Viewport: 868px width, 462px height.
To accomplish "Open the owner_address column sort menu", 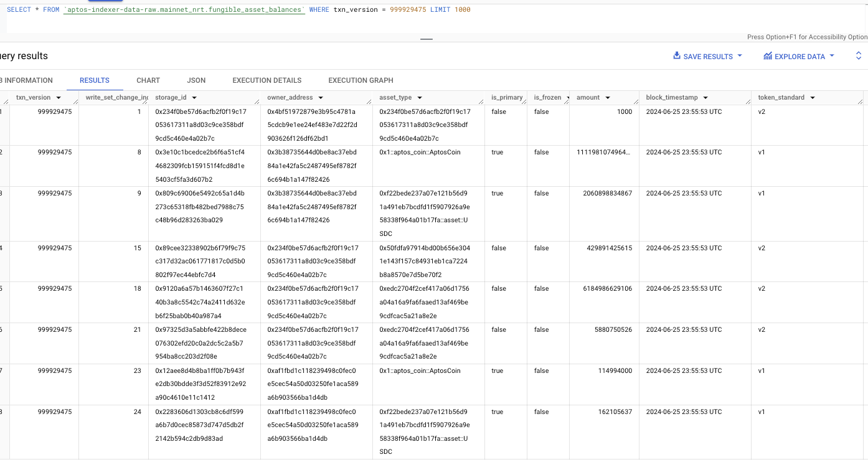I will pyautogui.click(x=320, y=98).
